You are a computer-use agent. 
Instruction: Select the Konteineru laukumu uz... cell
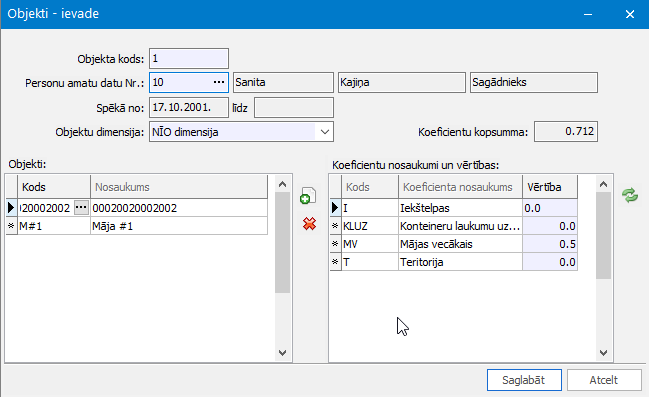460,226
